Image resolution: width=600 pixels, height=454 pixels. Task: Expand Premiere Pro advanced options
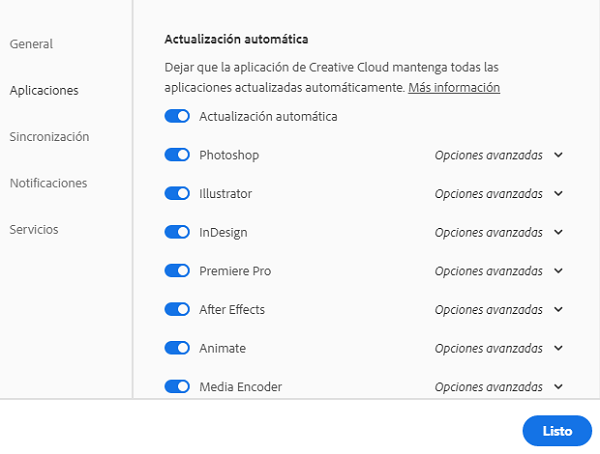click(x=558, y=271)
